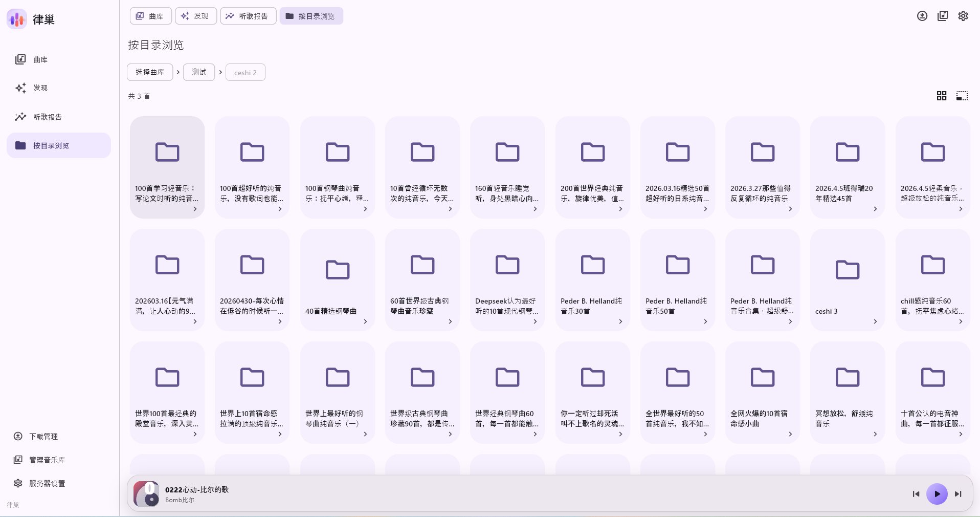Viewport: 980px width, 517px height.
Task: Expand chevron on 20260430-每次心情 folder
Action: point(280,321)
